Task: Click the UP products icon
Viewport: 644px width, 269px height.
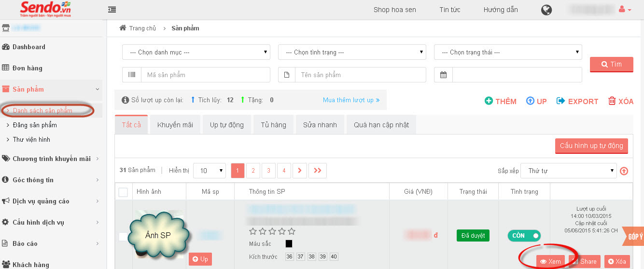Action: click(530, 101)
